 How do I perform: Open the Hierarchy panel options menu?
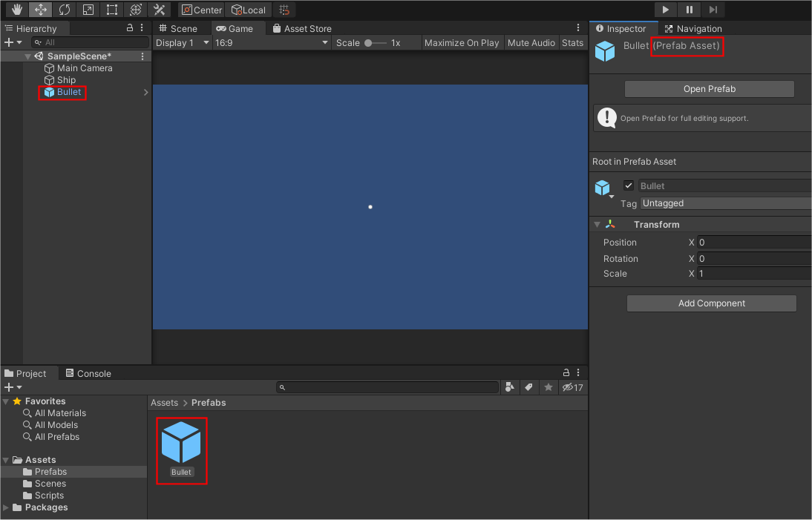click(142, 28)
